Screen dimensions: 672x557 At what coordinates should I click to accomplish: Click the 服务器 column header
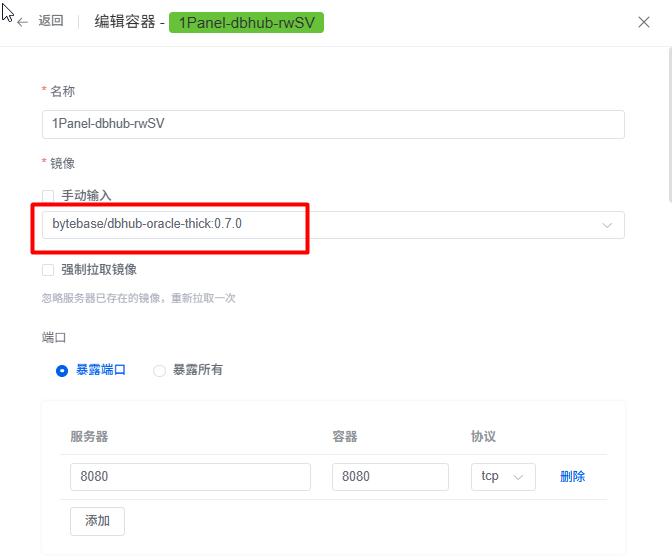[89, 437]
